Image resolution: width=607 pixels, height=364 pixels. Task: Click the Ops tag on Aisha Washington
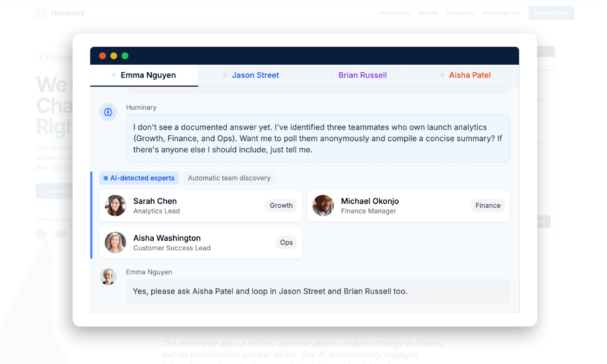(x=286, y=243)
